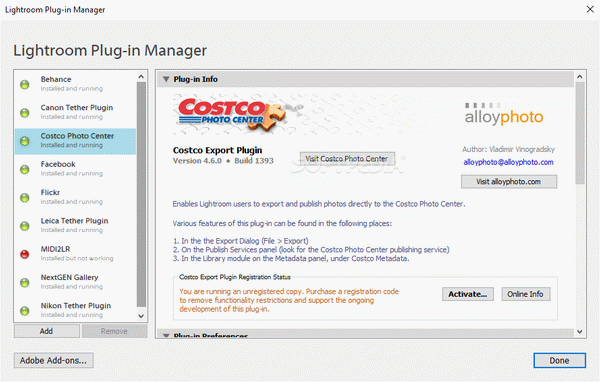Click the Plug-in Info section header
This screenshot has height=382, width=600.
(x=365, y=79)
